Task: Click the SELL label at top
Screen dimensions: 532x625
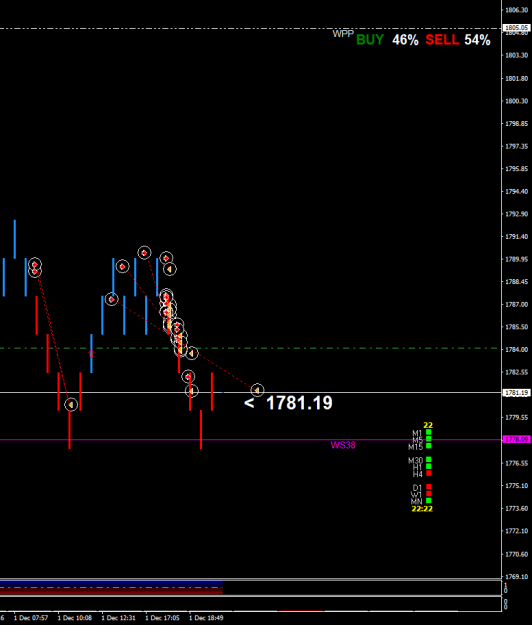Action: [x=442, y=40]
